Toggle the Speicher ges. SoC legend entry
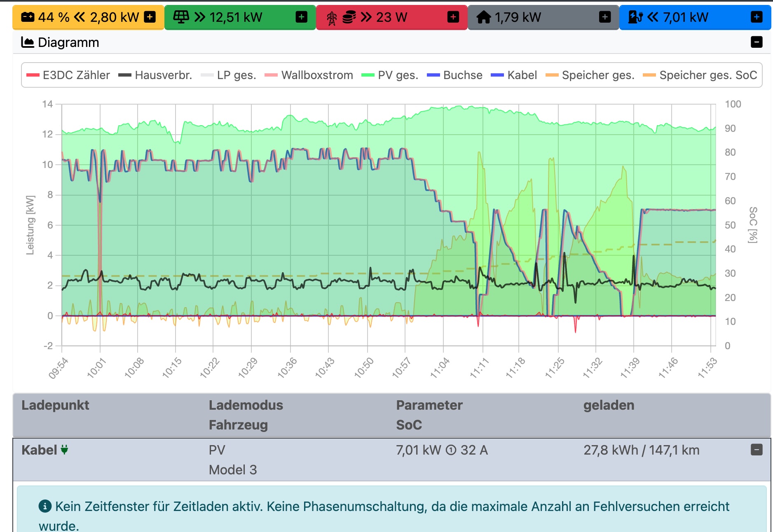The height and width of the screenshot is (532, 773). [x=700, y=75]
